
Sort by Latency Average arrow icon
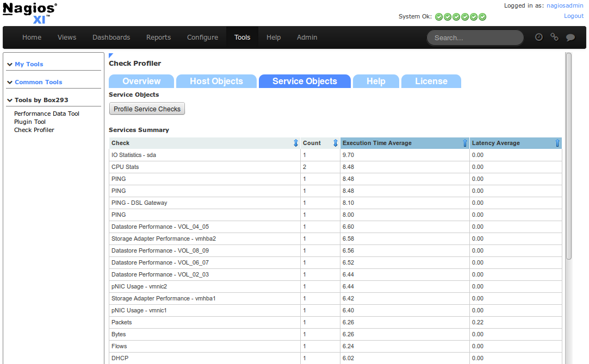557,143
